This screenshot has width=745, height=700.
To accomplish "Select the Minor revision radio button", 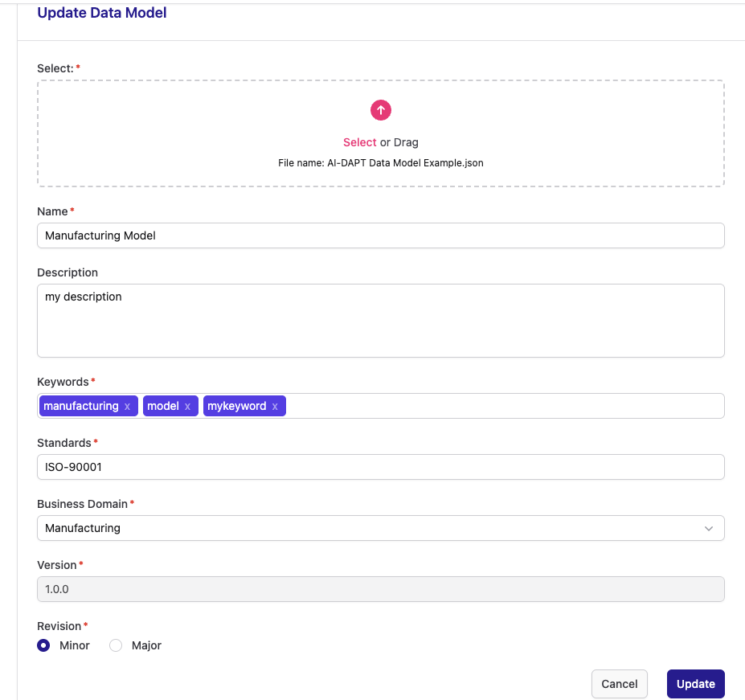I will (x=43, y=645).
